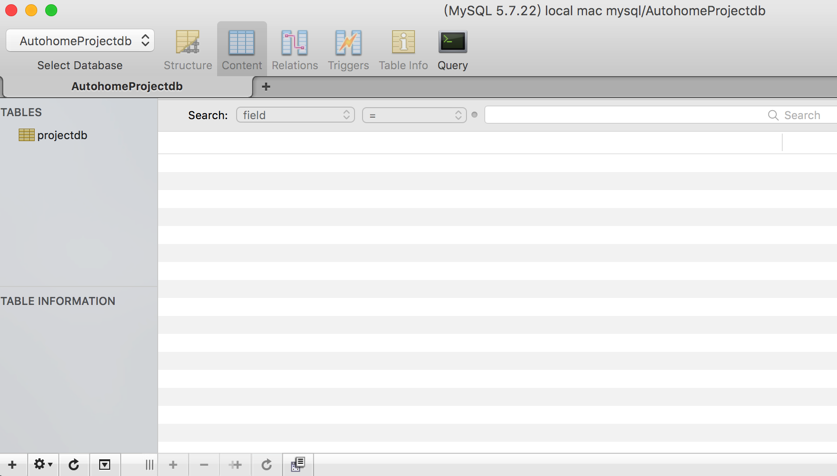This screenshot has width=837, height=476.
Task: Click the TABLE INFORMATION header
Action: [58, 301]
